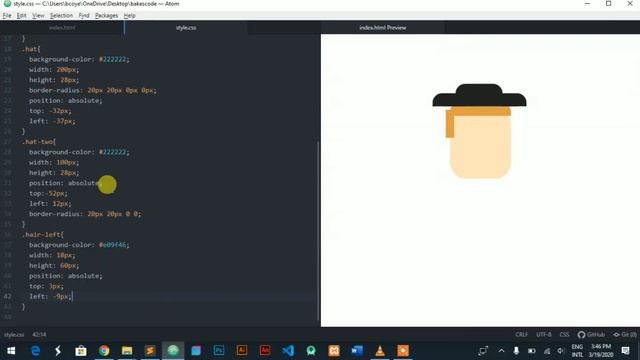Open the File menu
This screenshot has width=640, height=360.
click(x=7, y=16)
